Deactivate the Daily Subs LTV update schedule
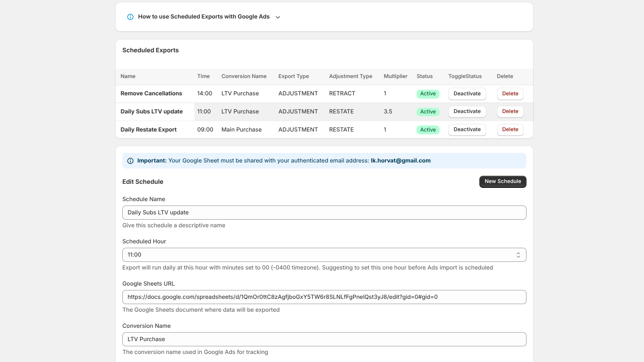 (x=467, y=111)
